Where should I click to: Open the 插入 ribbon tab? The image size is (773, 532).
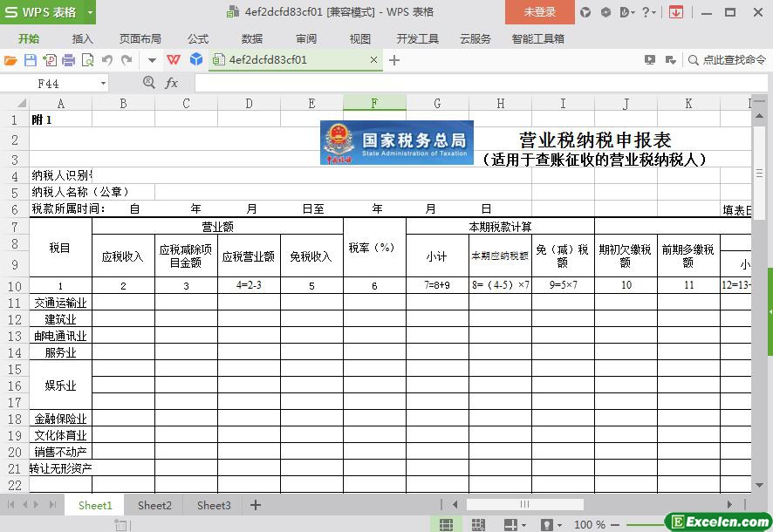(82, 38)
